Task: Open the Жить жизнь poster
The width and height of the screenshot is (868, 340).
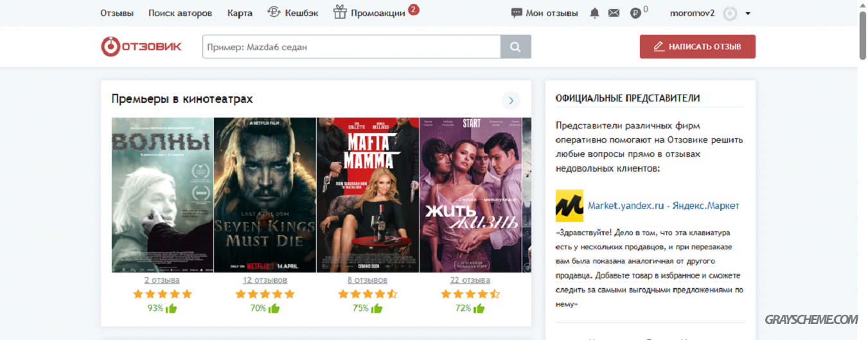Action: 470,195
